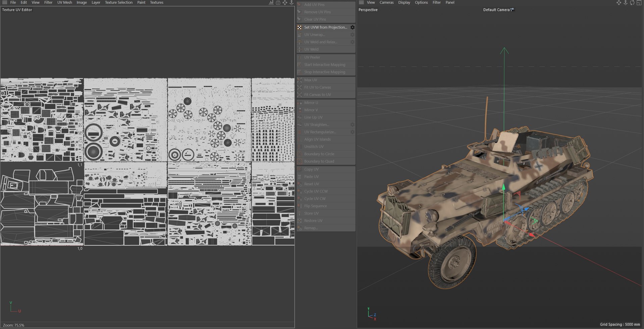Open the Perspective viewport hamburger menu
This screenshot has width=644, height=329.
tap(361, 2)
